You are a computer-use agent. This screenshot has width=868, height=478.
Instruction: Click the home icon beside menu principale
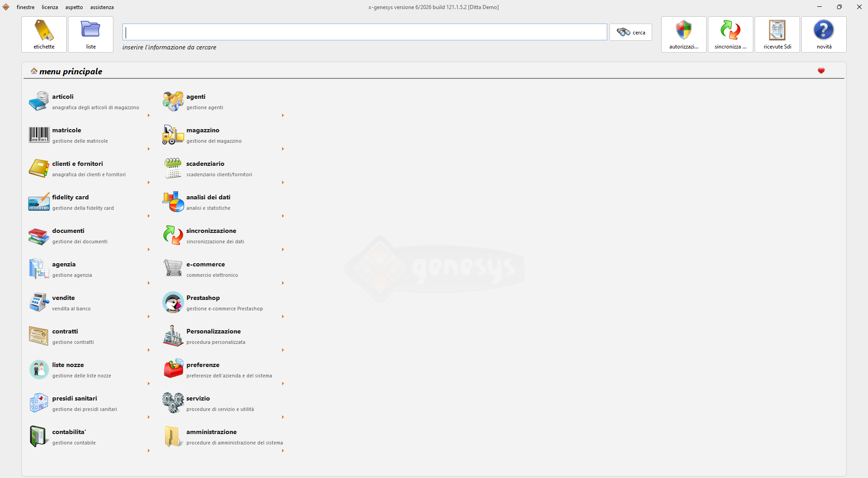coord(34,71)
